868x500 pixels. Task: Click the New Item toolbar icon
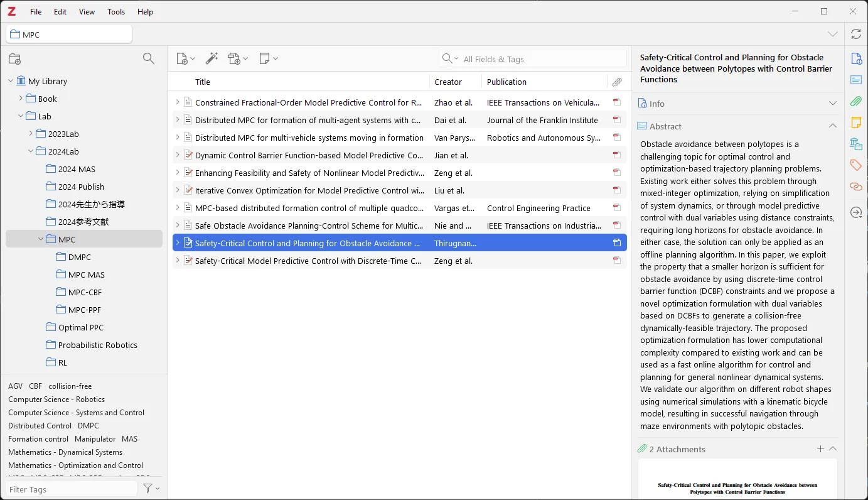click(x=182, y=58)
